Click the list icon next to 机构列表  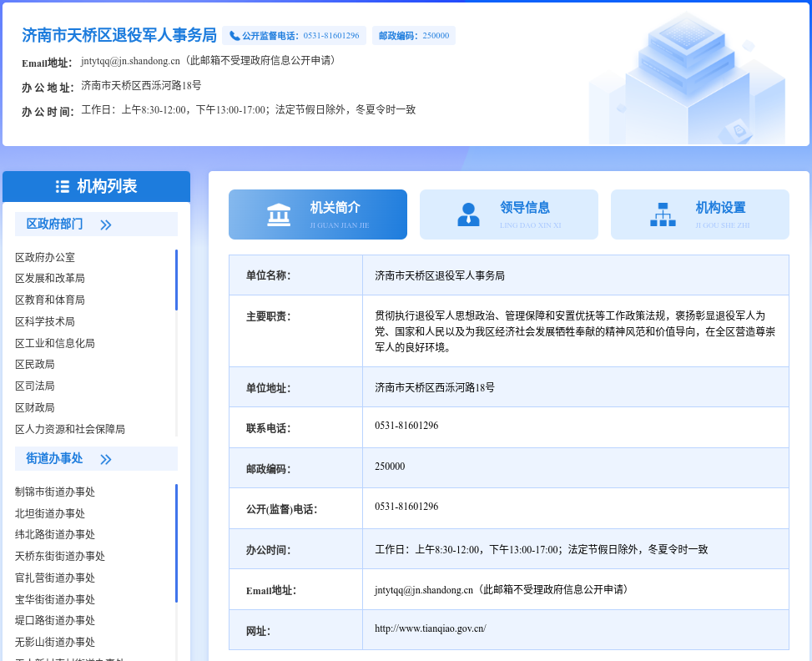(x=63, y=187)
